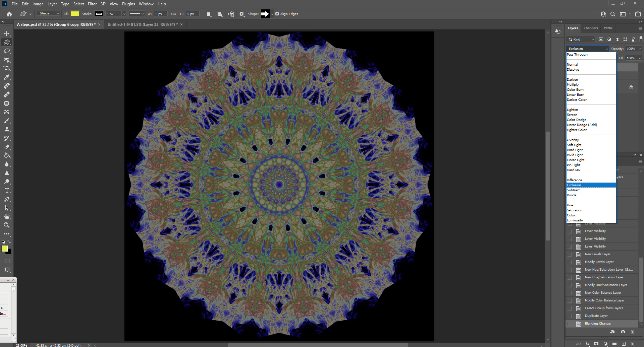Screen dimensions: 644x347
Task: Select the Eyedropper tool
Action: point(7,77)
